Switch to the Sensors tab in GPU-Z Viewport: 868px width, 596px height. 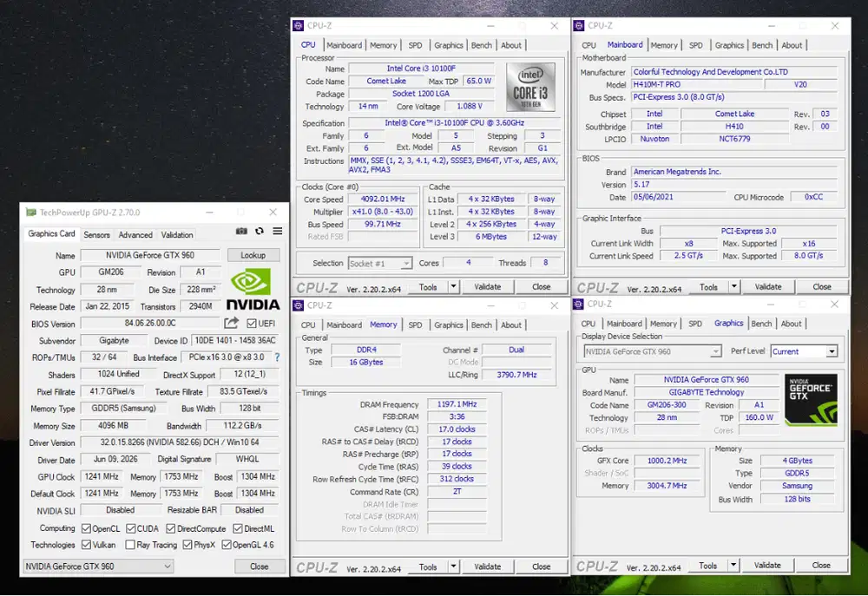[x=97, y=234]
